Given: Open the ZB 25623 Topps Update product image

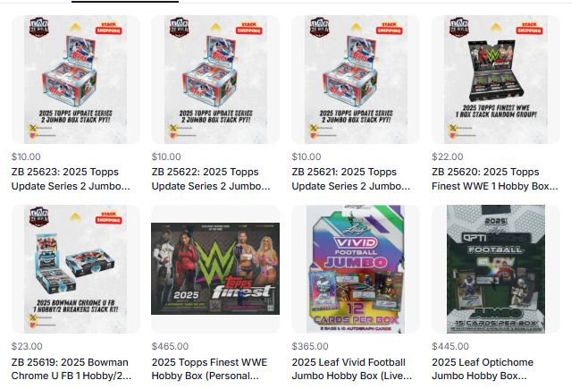Looking at the screenshot, I should (x=76, y=80).
